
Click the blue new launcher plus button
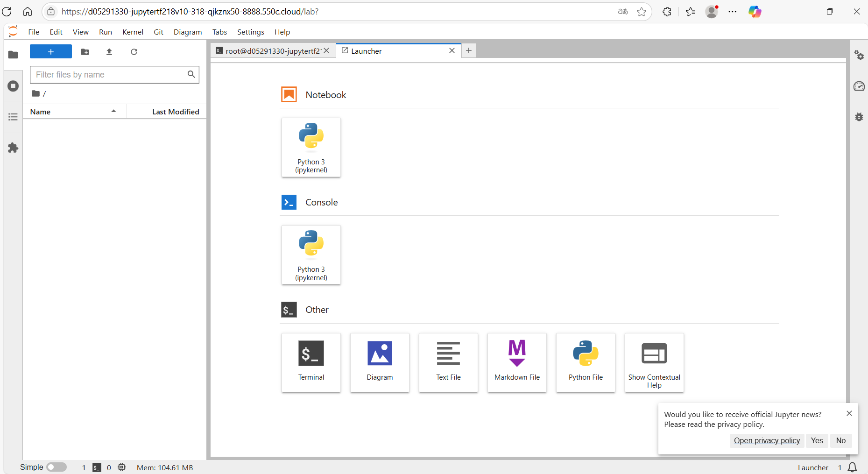pos(51,52)
